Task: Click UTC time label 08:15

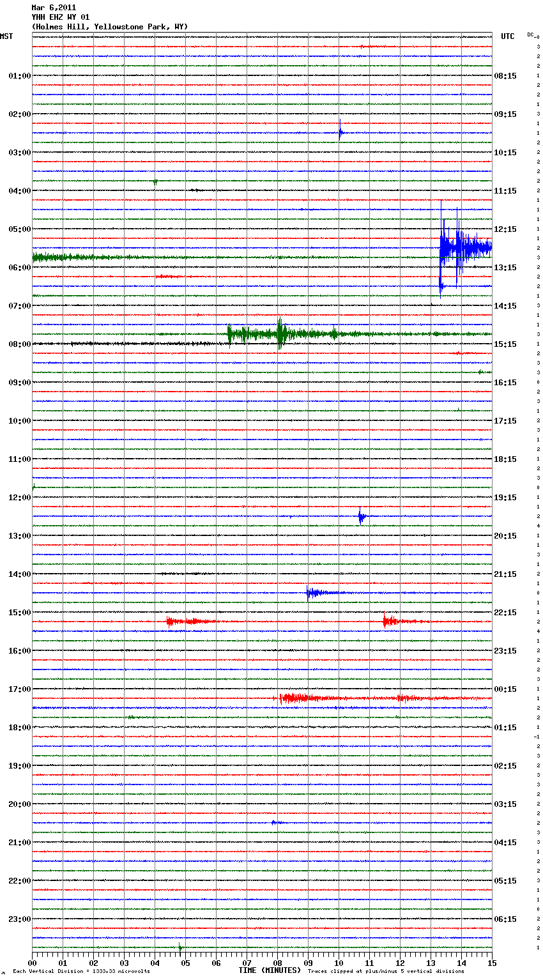Action: (x=505, y=76)
